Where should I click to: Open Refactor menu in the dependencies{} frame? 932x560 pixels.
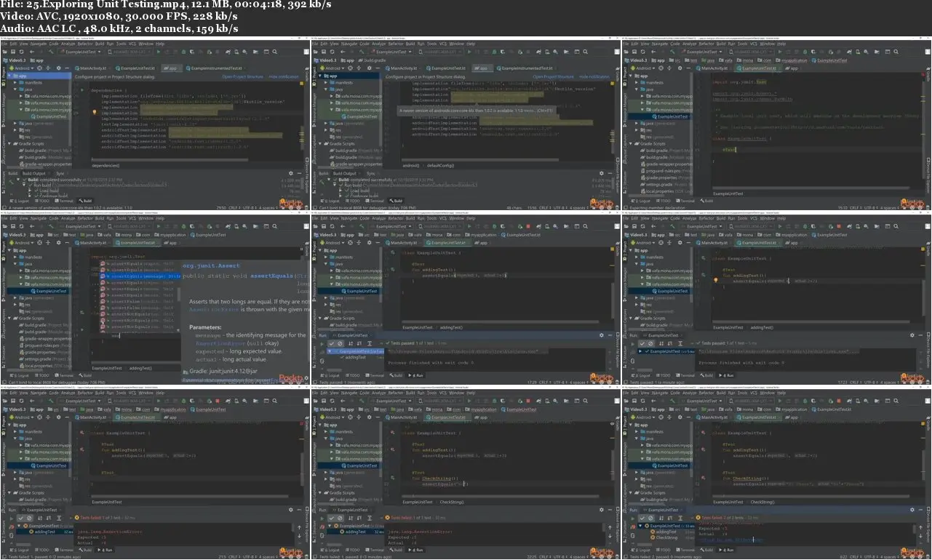click(86, 44)
